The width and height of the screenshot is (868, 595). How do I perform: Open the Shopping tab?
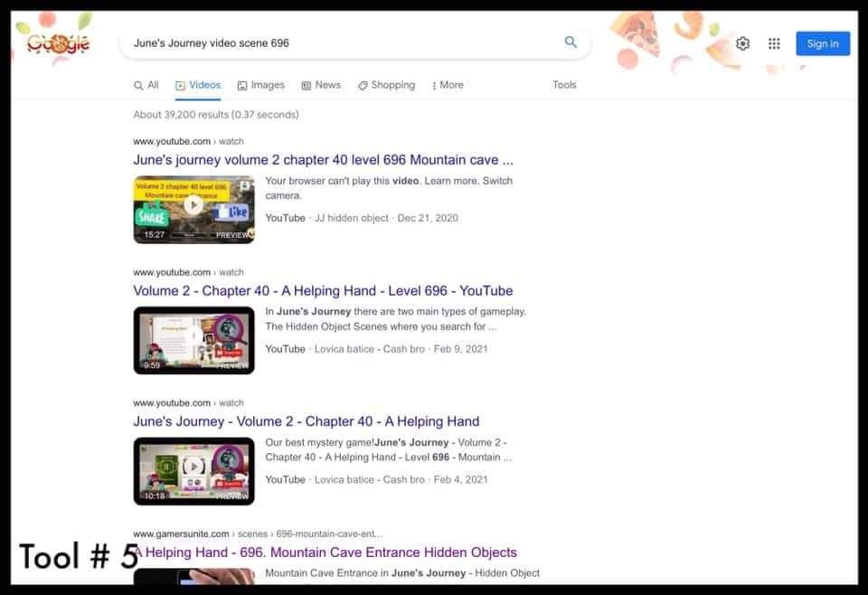(x=386, y=85)
